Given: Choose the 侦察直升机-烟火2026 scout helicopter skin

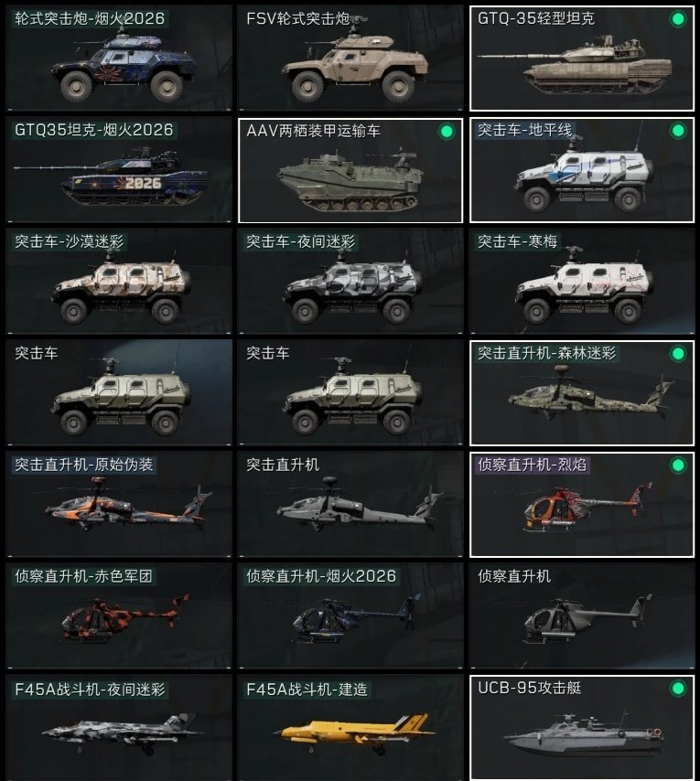Looking at the screenshot, I should pyautogui.click(x=350, y=615).
